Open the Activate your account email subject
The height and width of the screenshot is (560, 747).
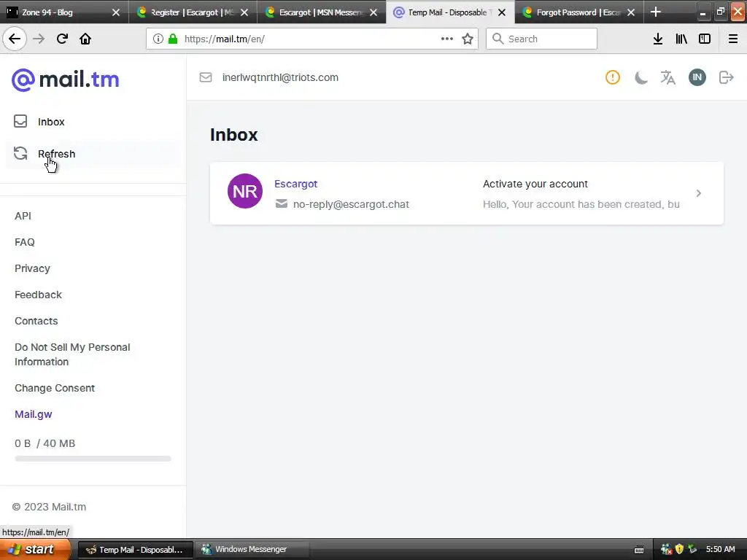535,184
